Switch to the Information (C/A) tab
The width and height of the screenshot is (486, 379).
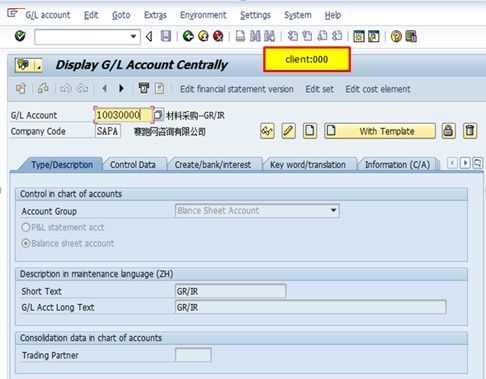397,165
